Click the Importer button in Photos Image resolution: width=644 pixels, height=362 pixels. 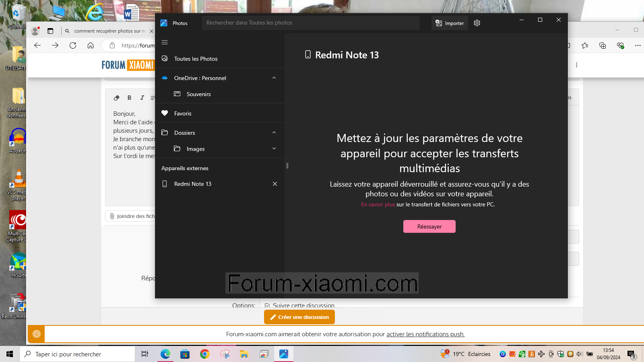pyautogui.click(x=450, y=23)
